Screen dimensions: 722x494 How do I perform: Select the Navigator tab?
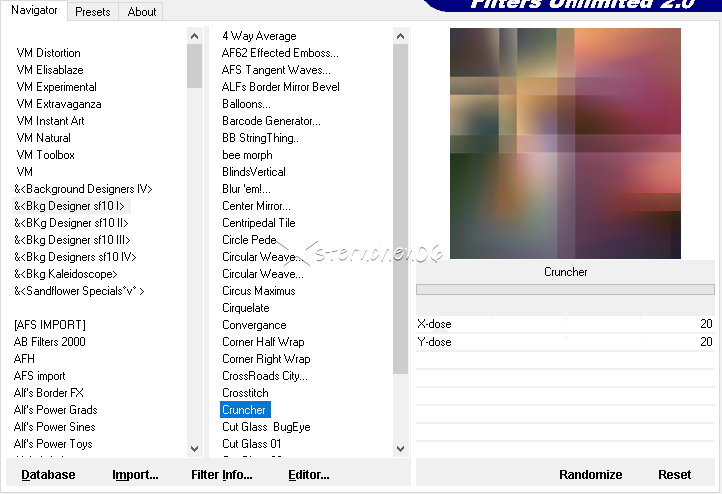pyautogui.click(x=34, y=11)
